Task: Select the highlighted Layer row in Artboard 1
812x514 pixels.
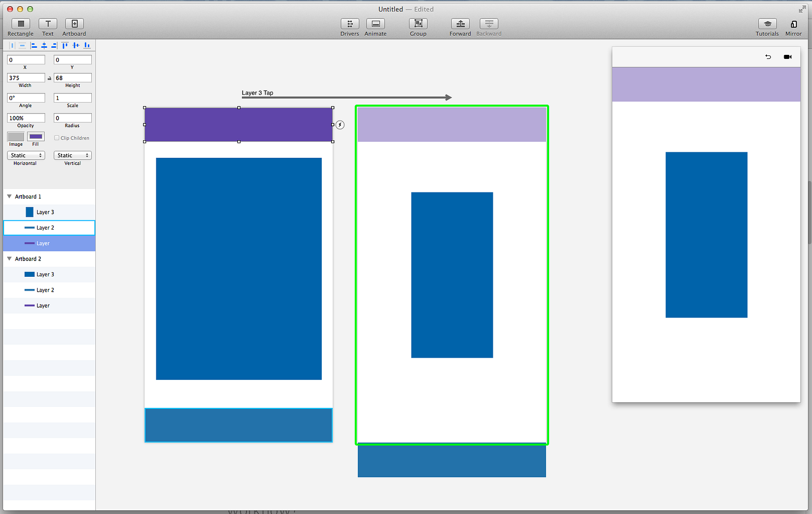Action: 49,243
